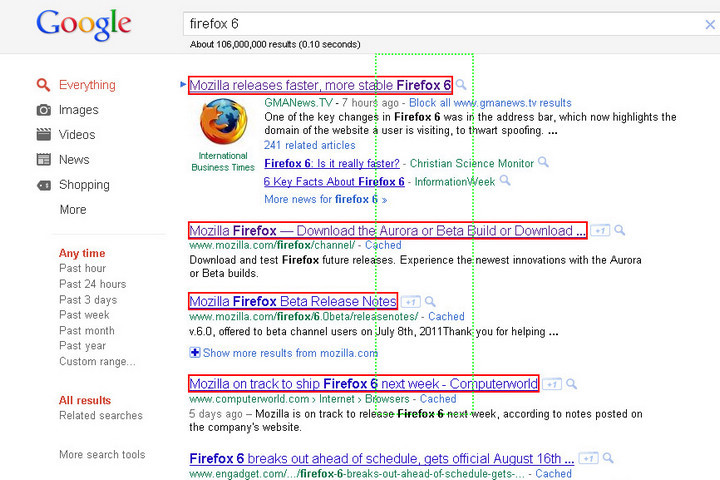This screenshot has height=480, width=720.
Task: Block all www.gmanews.tv results
Action: pos(490,103)
